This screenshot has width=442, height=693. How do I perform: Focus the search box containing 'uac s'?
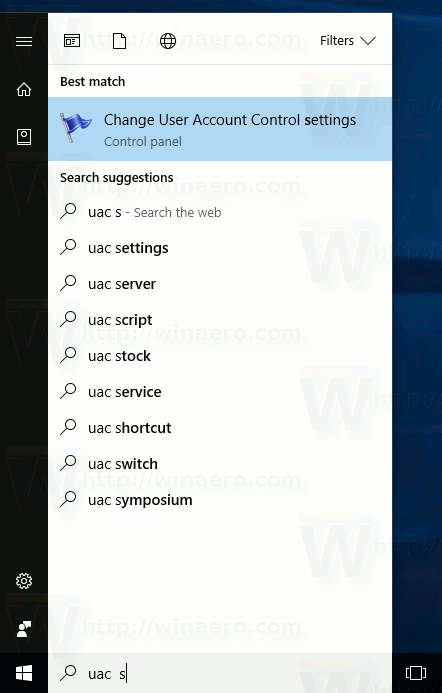[x=220, y=674]
